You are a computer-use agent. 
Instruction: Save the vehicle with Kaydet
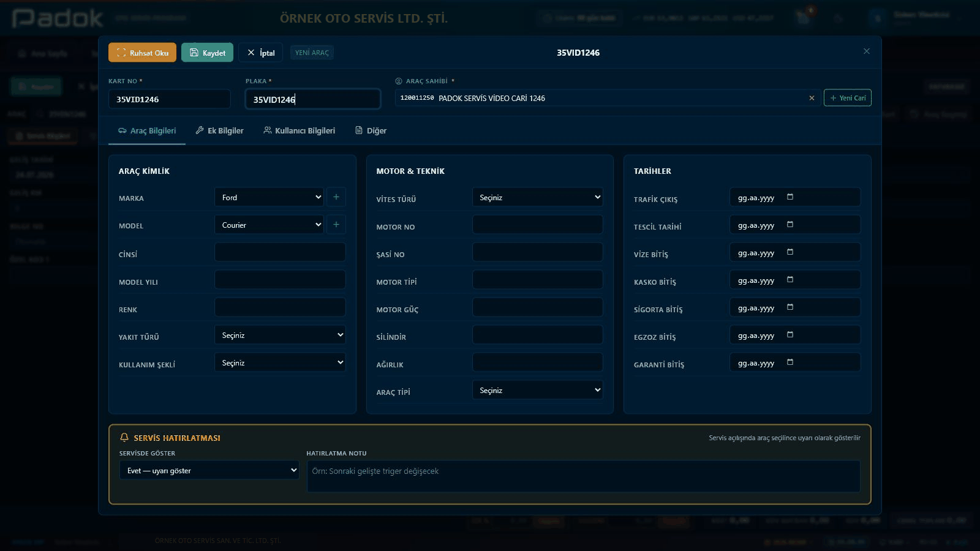(x=207, y=53)
